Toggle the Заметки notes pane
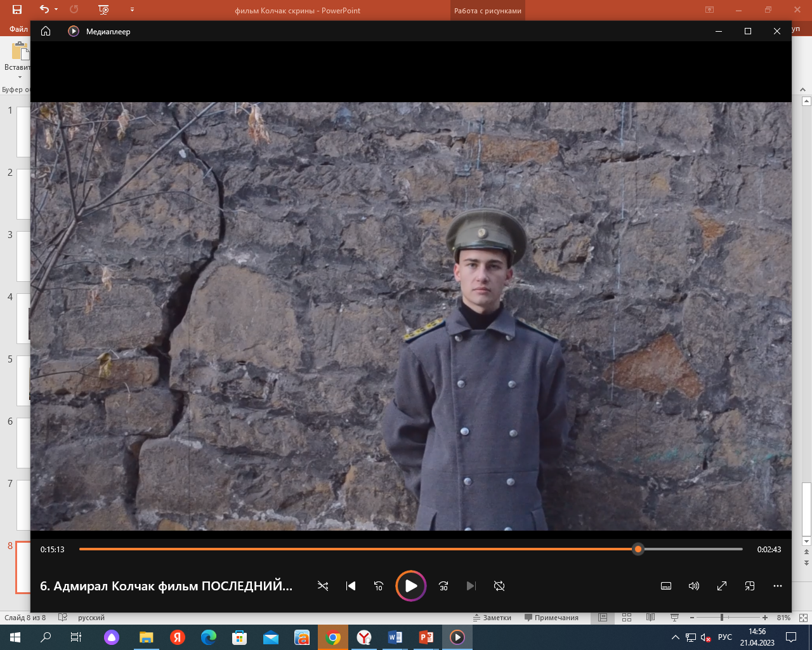This screenshot has height=650, width=812. (492, 618)
